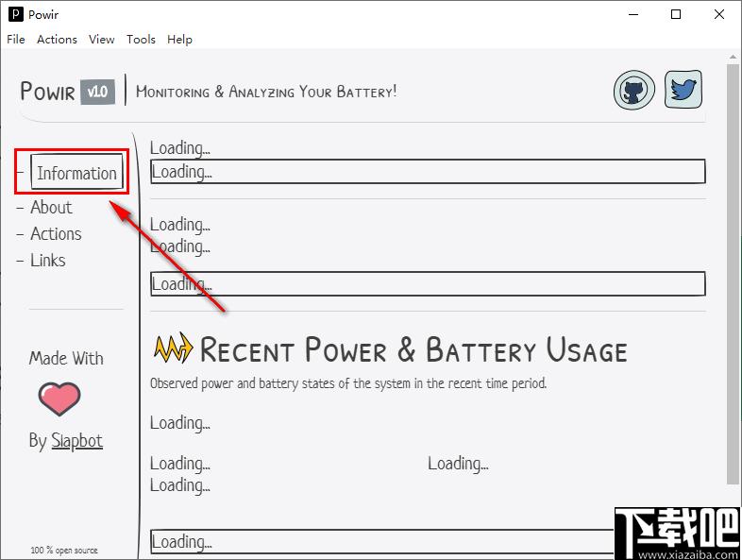This screenshot has width=742, height=560.
Task: Open the File menu
Action: [x=16, y=40]
